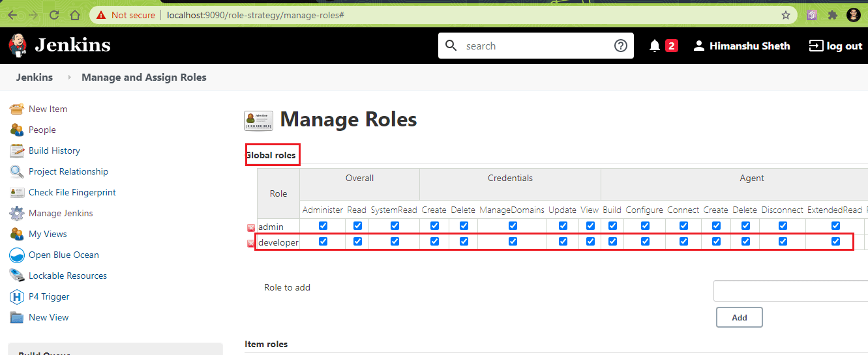
Task: Click the Lockable Resources icon
Action: coord(17,276)
